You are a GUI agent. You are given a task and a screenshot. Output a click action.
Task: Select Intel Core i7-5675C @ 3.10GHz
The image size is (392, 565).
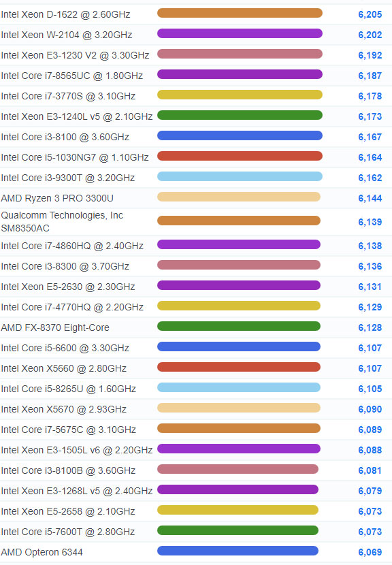click(x=69, y=430)
